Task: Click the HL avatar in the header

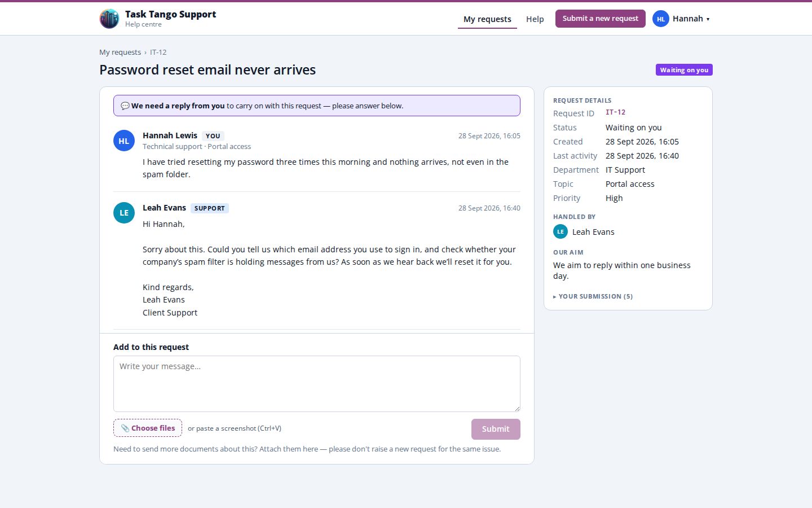Action: tap(661, 19)
